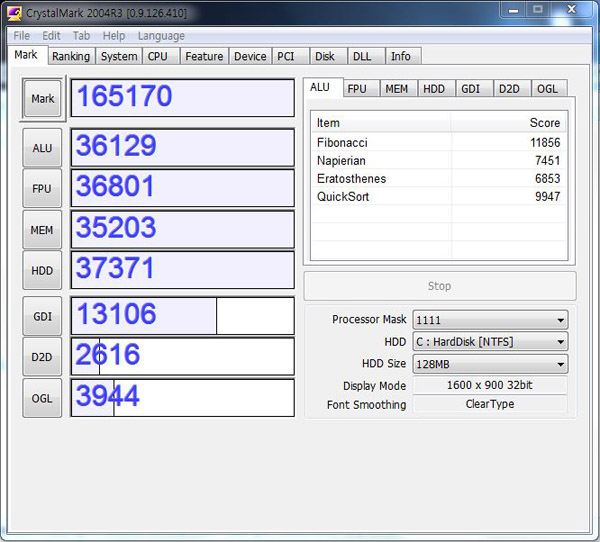The image size is (600, 542).
Task: Click the Stop button
Action: (x=440, y=286)
